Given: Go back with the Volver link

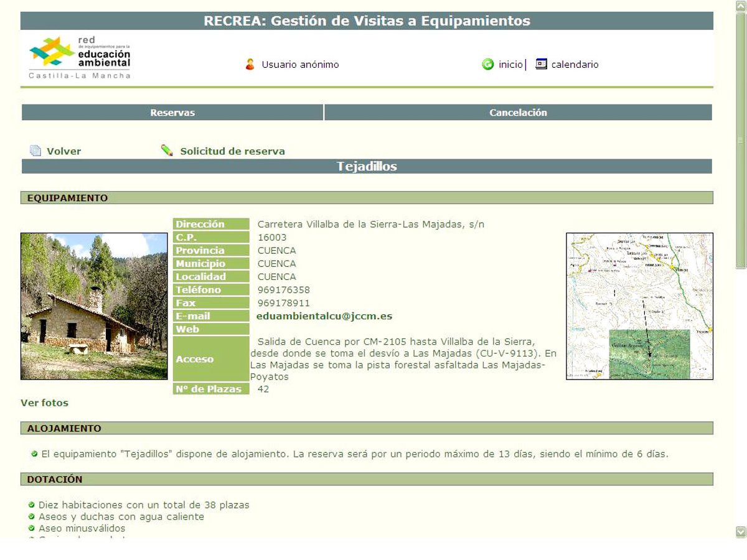Looking at the screenshot, I should (63, 151).
